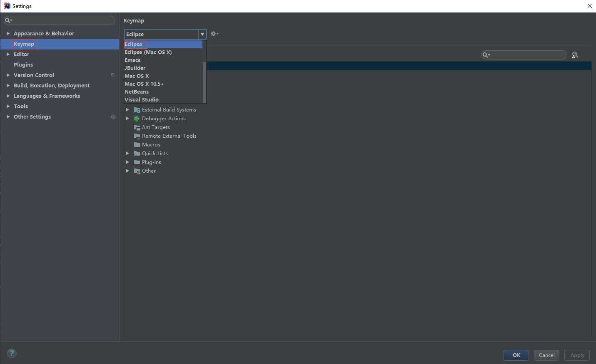Click the External Build Systems folder icon
The height and width of the screenshot is (364, 596).
(x=137, y=110)
